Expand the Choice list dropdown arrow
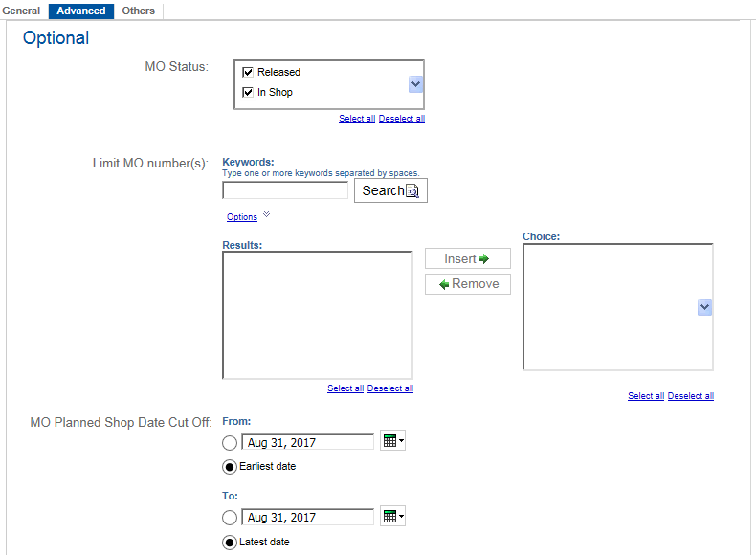 click(704, 307)
